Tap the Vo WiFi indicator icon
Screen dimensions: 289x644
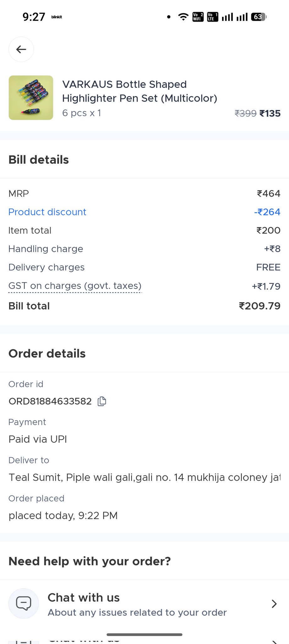(198, 17)
